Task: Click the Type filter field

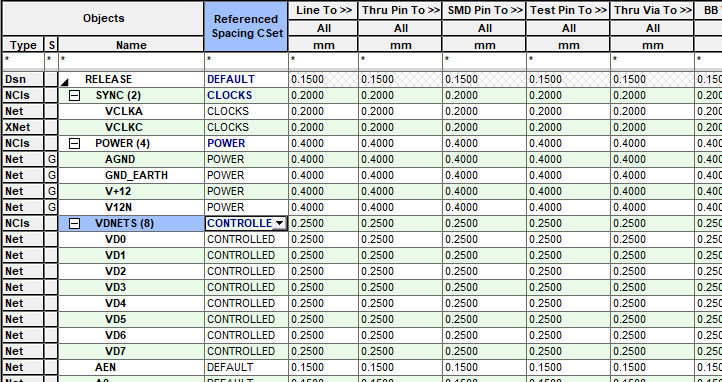Action: (23, 60)
